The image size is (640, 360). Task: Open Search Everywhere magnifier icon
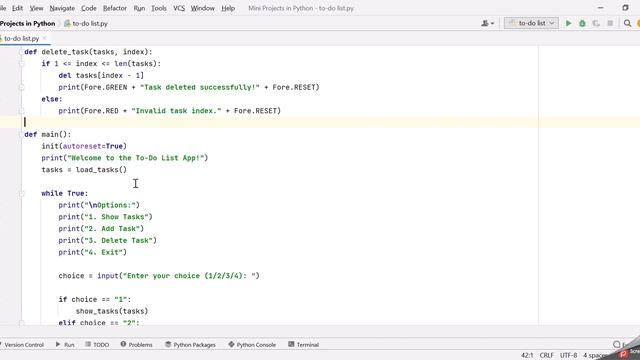(627, 23)
